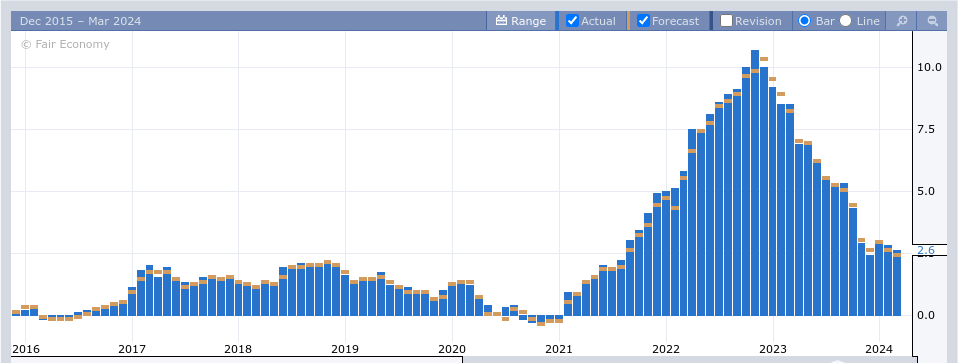Click the Dec 2015 – Mar 2024 date range text
Image resolution: width=958 pixels, height=363 pixels.
click(x=81, y=21)
